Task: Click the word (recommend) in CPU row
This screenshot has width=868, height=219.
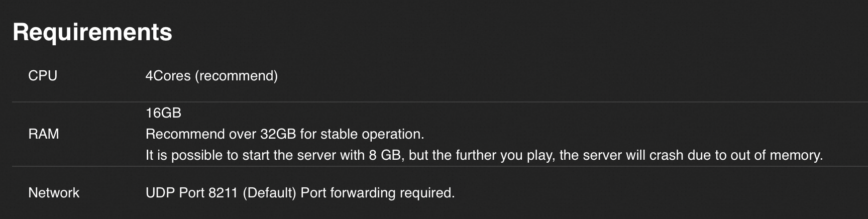Action: tap(236, 76)
